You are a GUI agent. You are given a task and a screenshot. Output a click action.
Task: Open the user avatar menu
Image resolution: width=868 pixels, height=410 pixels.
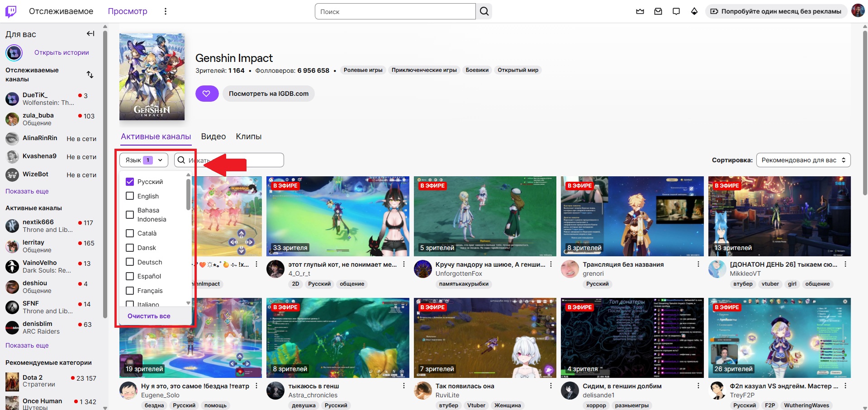pyautogui.click(x=858, y=11)
